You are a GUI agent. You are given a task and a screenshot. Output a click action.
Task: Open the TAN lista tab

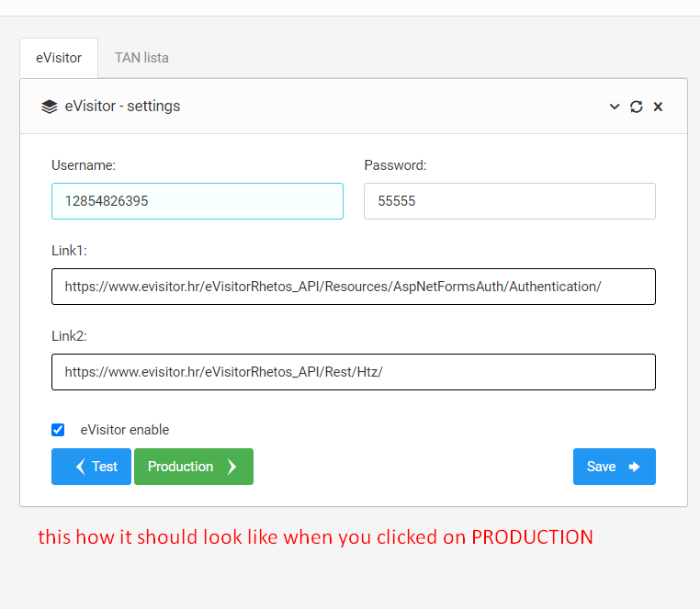(x=141, y=58)
